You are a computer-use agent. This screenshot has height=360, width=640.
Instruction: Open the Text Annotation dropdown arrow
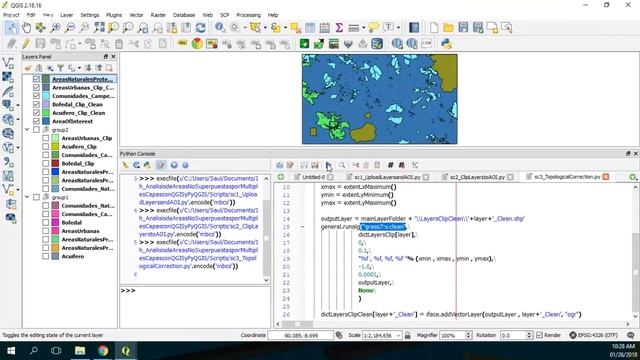(398, 28)
